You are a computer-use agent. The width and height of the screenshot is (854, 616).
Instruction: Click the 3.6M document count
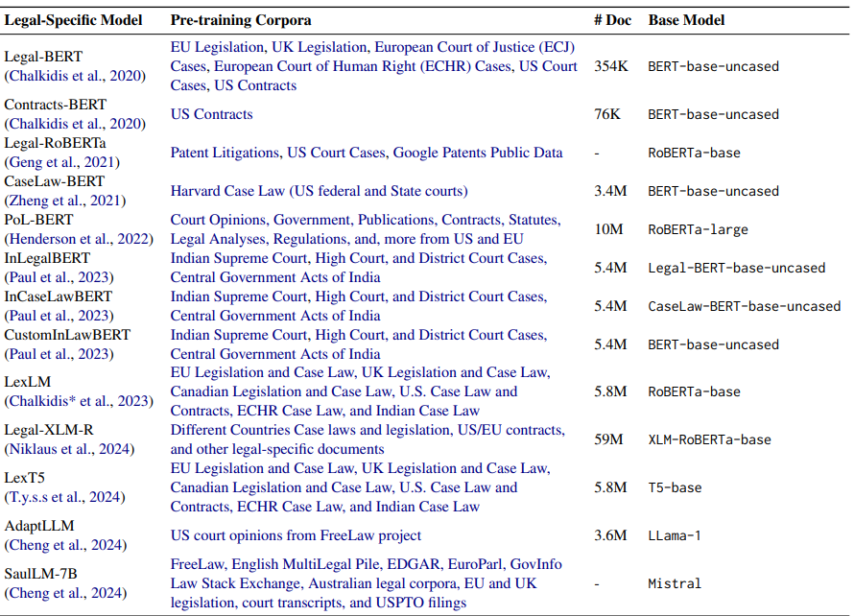click(x=610, y=535)
